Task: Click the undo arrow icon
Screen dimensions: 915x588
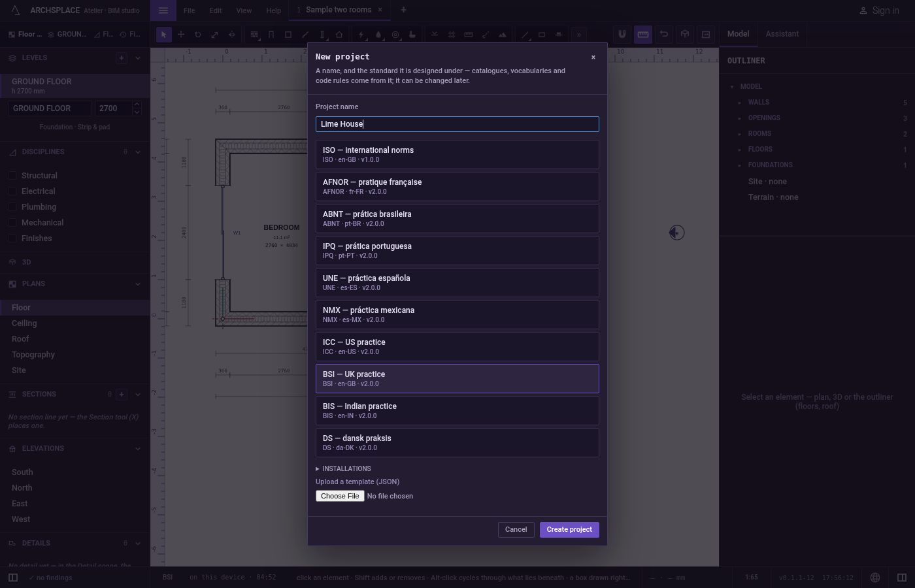Action: pyautogui.click(x=664, y=34)
